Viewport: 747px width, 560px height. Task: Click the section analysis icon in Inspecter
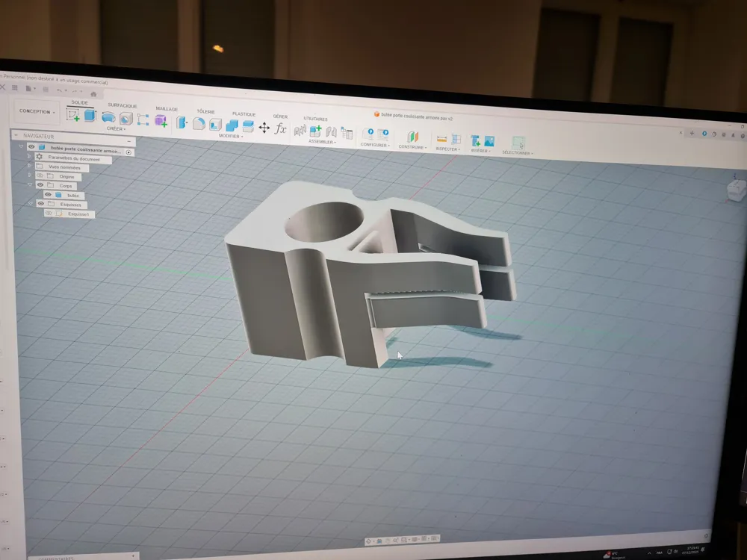(456, 140)
